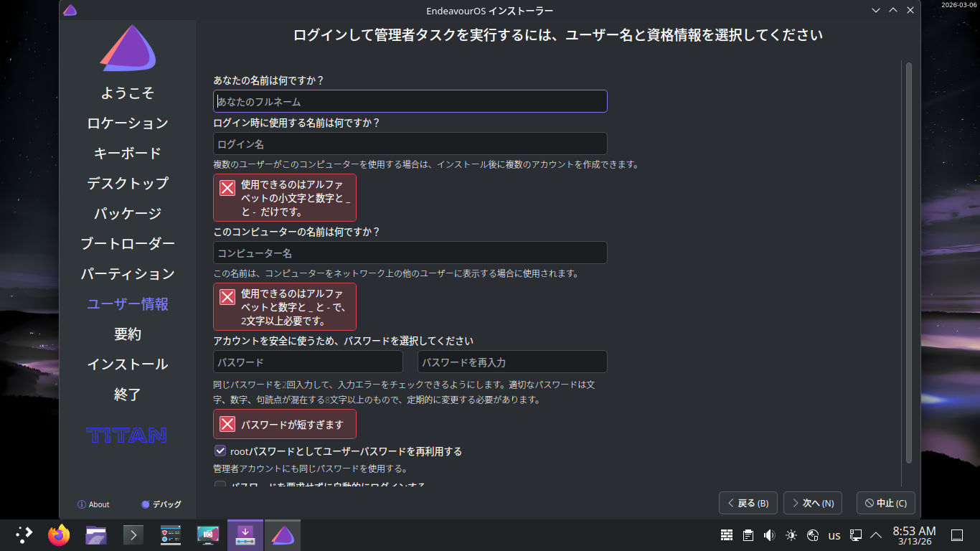The width and height of the screenshot is (980, 551).
Task: Click the error X icon in the computer name warning
Action: coord(227,297)
